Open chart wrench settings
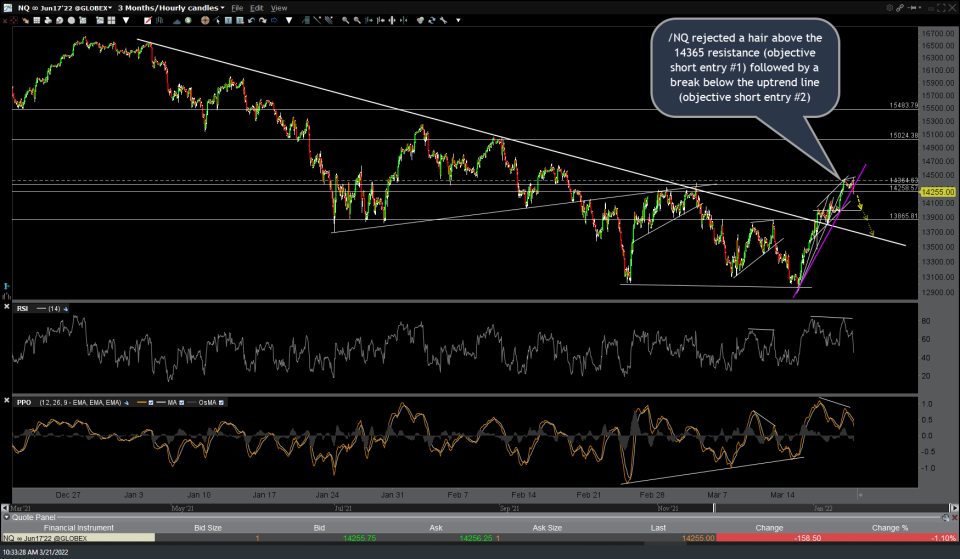Screen dimensions: 960x559 (x=443, y=20)
